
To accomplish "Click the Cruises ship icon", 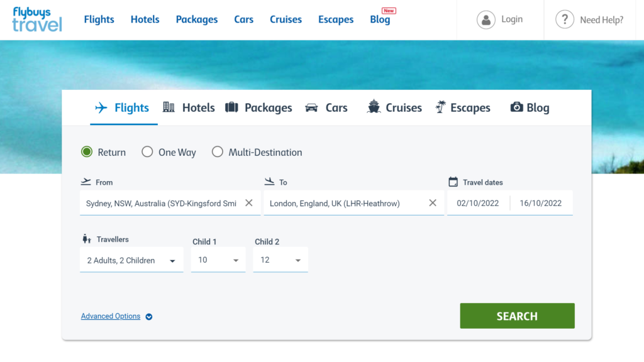I will click(374, 107).
